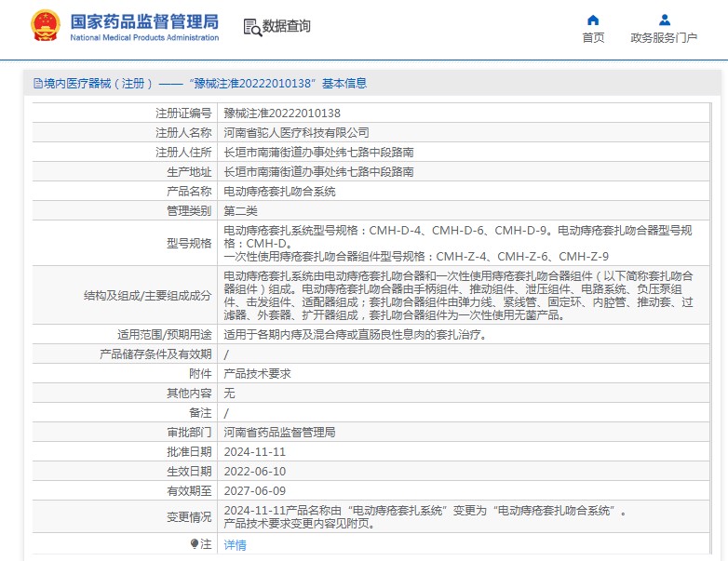The width and height of the screenshot is (728, 561).
Task: Select product name 电动痔疮套扎吻合系统 cell
Action: point(279,191)
